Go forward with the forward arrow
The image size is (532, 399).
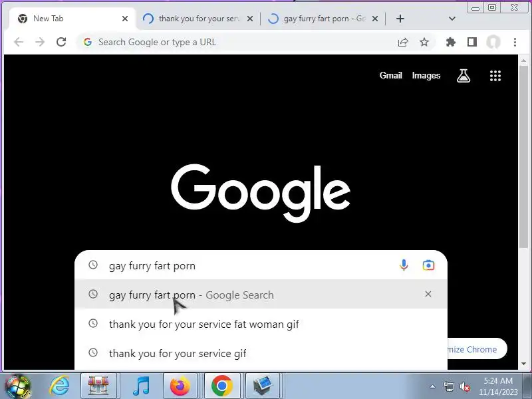40,42
